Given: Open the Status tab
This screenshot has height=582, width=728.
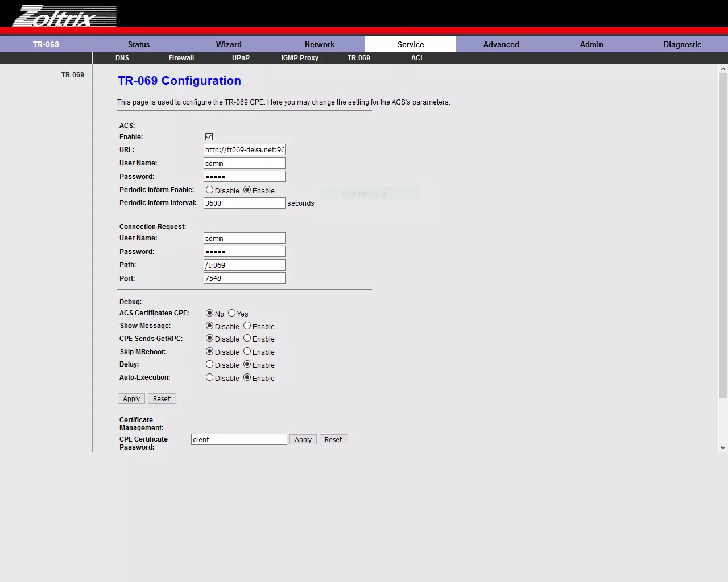Looking at the screenshot, I should coord(139,44).
